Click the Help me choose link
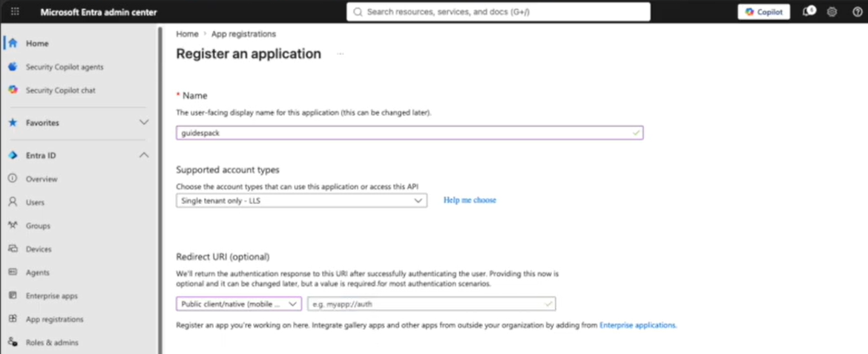This screenshot has height=354, width=868. 470,200
